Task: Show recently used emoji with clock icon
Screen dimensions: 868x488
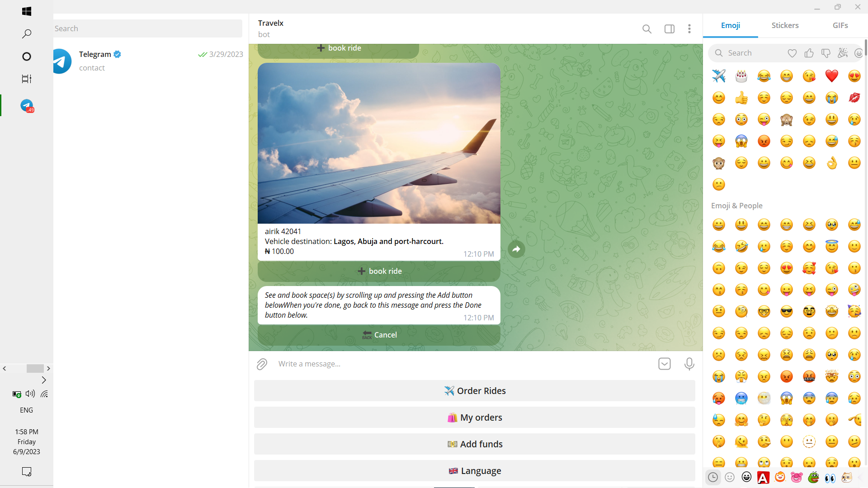Action: 713,477
